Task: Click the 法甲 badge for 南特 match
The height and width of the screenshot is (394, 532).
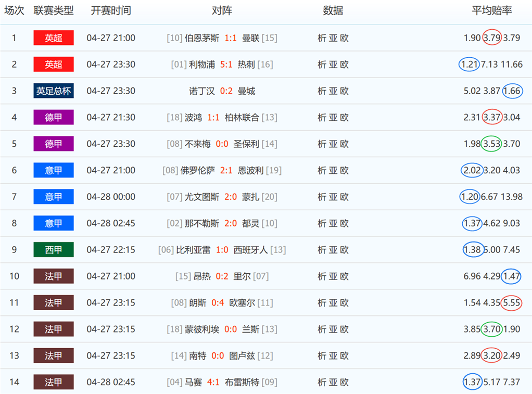Action: point(54,355)
